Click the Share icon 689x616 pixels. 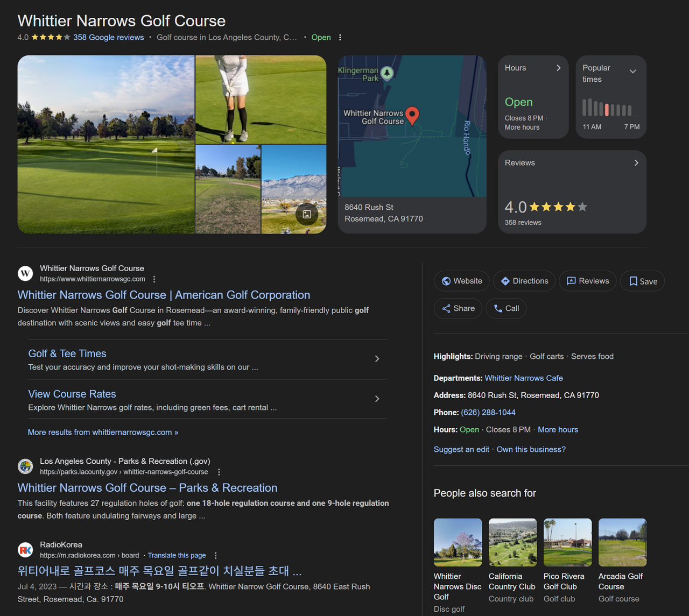[446, 309]
